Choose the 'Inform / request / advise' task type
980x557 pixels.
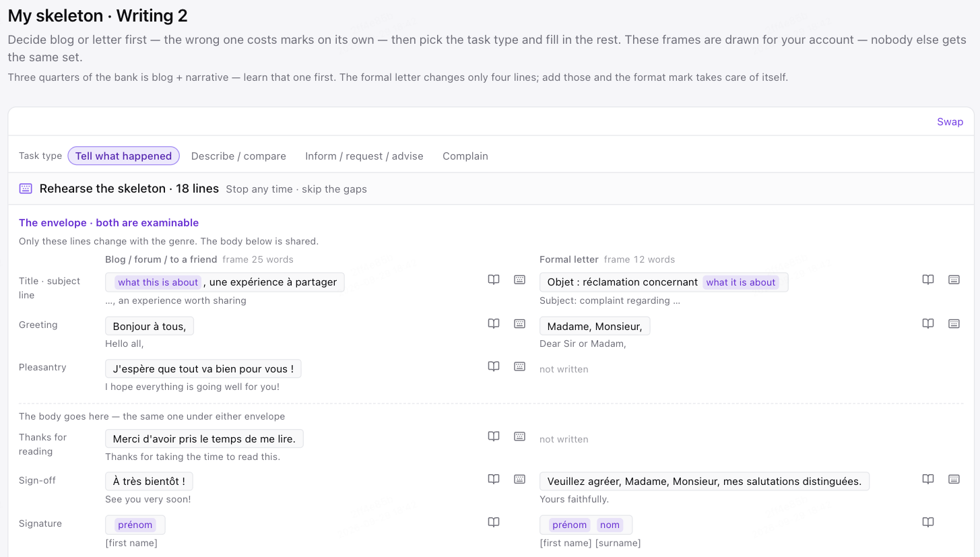point(364,156)
